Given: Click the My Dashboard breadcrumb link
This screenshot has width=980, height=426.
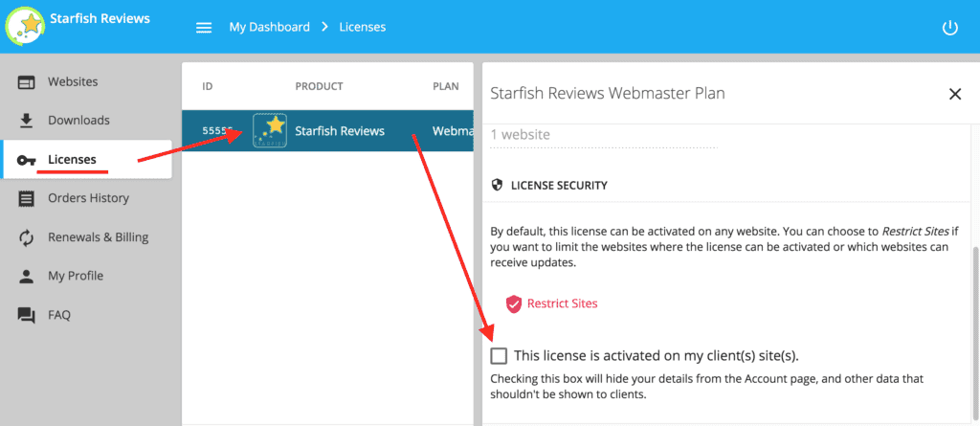Looking at the screenshot, I should (269, 28).
